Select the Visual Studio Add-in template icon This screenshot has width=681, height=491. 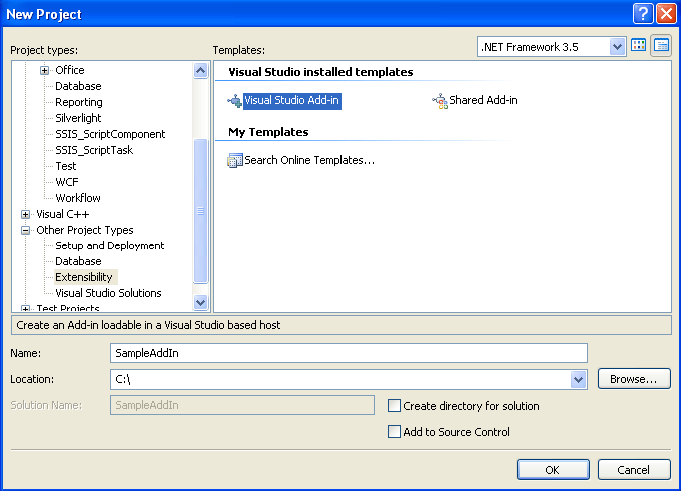235,101
